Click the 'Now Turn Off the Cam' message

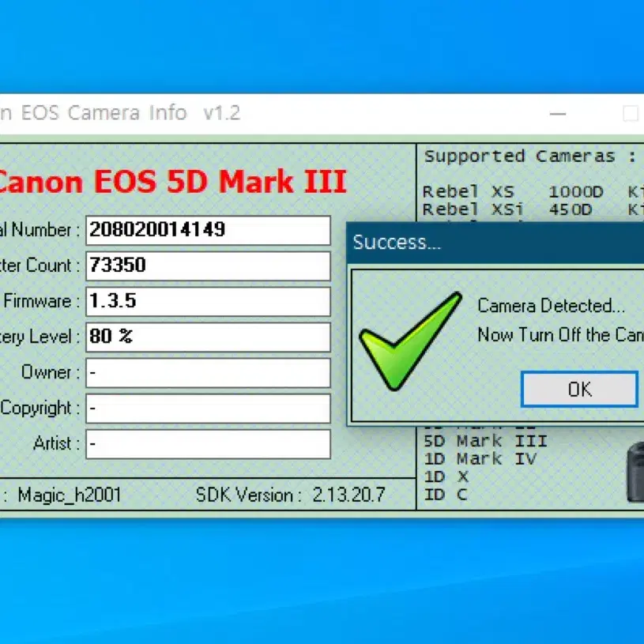(560, 335)
